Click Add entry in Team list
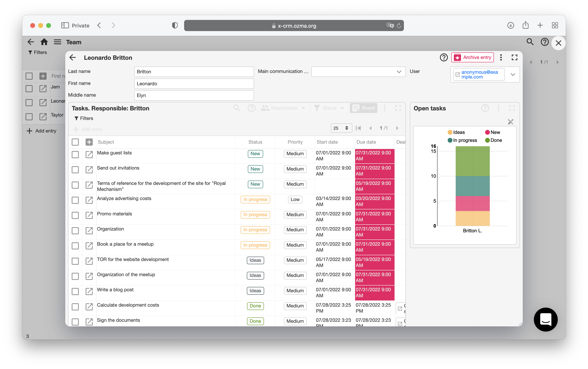588x369 pixels. (42, 131)
